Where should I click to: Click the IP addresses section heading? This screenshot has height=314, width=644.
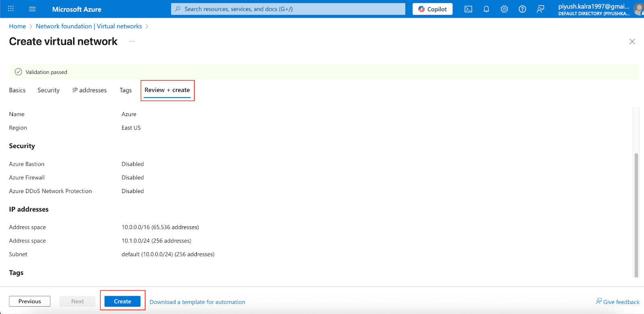pyautogui.click(x=29, y=209)
